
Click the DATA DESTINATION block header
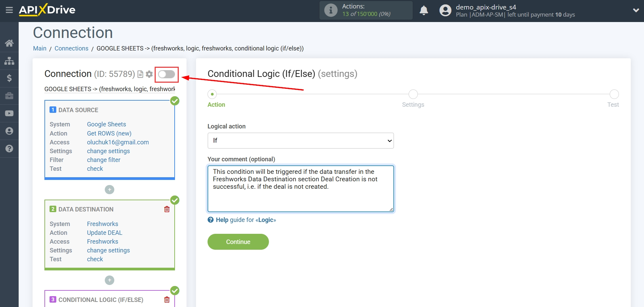86,209
